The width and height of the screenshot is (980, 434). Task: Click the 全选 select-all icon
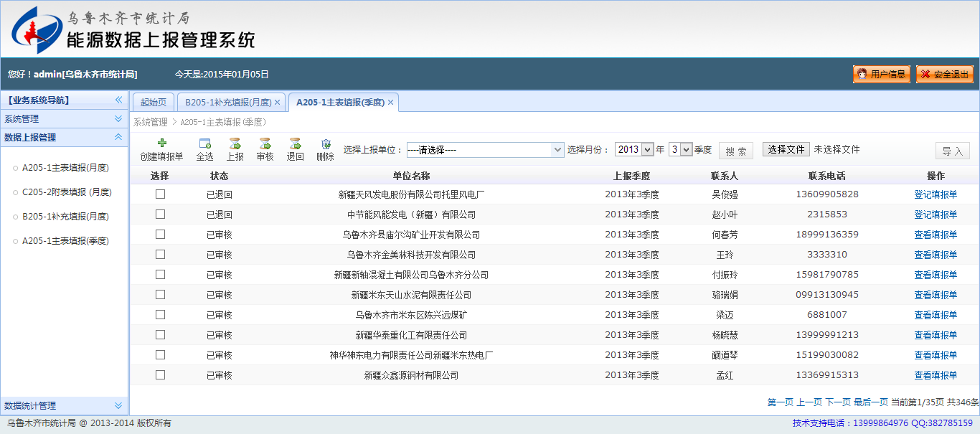[205, 143]
